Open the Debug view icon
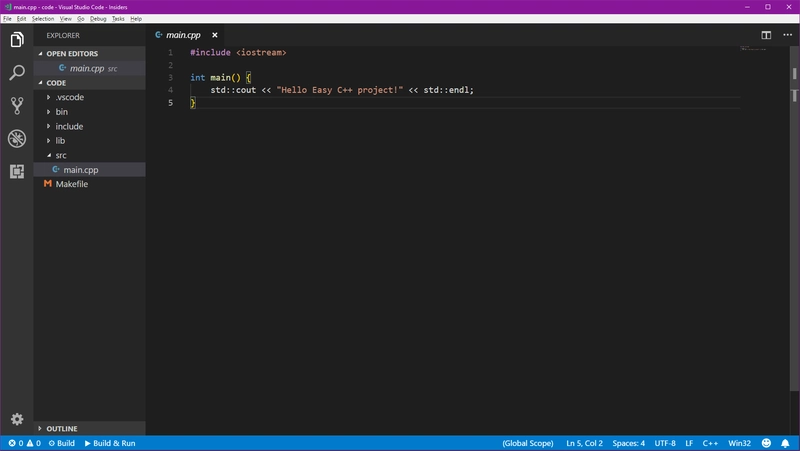Image resolution: width=800 pixels, height=451 pixels. [16, 138]
